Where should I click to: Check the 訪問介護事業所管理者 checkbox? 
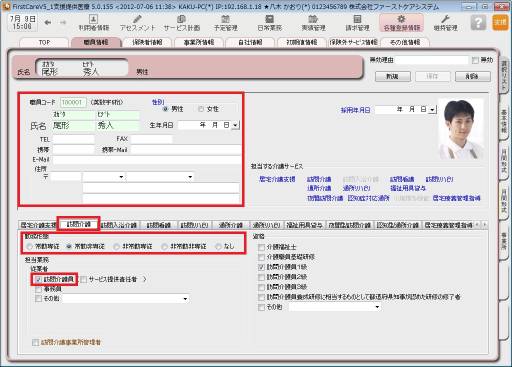point(35,342)
